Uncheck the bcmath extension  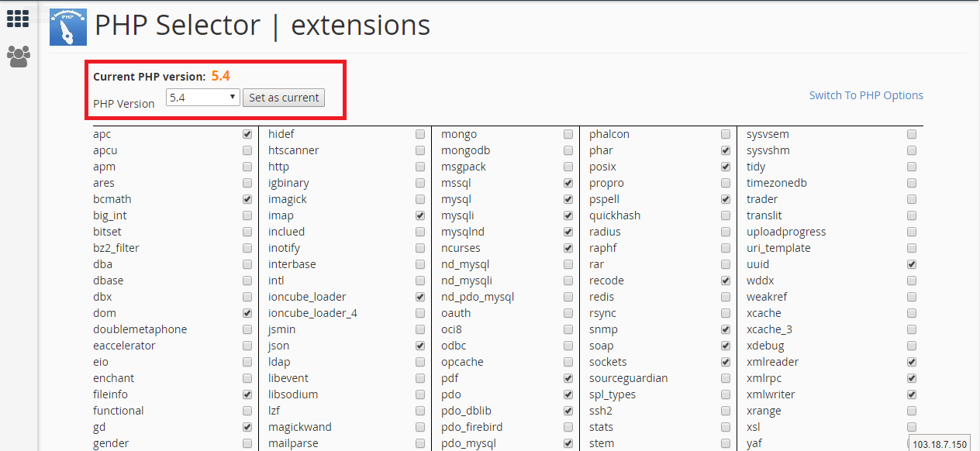[x=247, y=199]
